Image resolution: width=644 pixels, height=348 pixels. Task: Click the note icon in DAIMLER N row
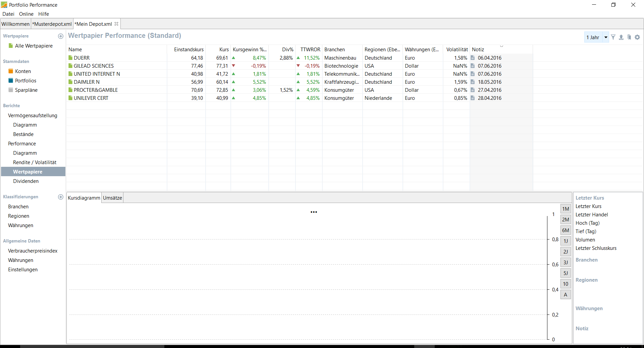coord(473,82)
